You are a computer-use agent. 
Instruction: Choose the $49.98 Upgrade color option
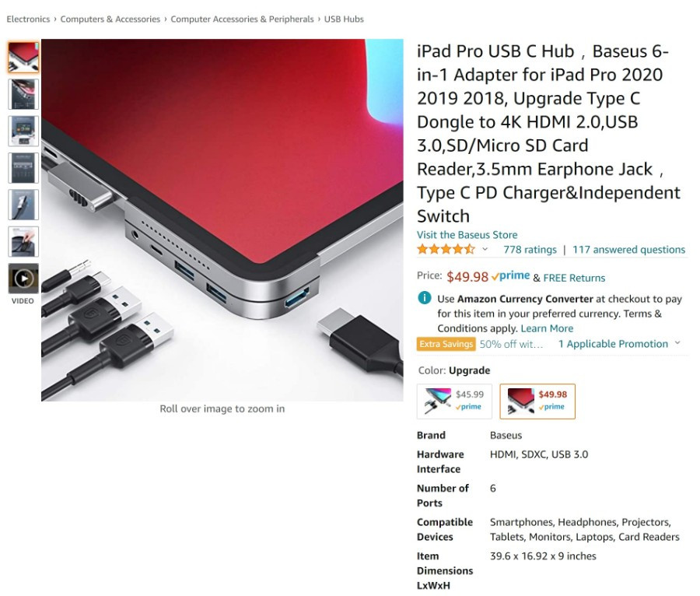pyautogui.click(x=537, y=401)
